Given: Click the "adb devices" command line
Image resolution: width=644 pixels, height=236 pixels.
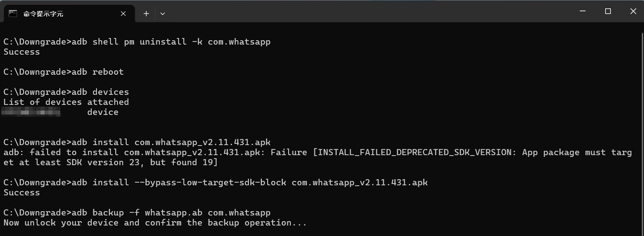Looking at the screenshot, I should (66, 92).
